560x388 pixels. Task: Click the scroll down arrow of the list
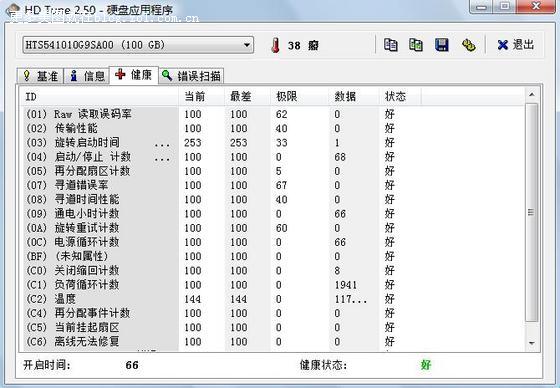532,343
